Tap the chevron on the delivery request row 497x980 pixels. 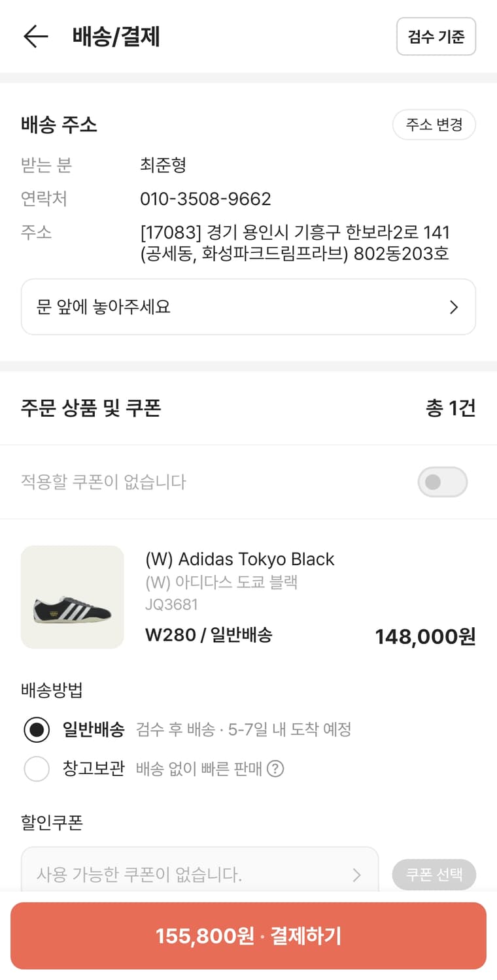[454, 307]
